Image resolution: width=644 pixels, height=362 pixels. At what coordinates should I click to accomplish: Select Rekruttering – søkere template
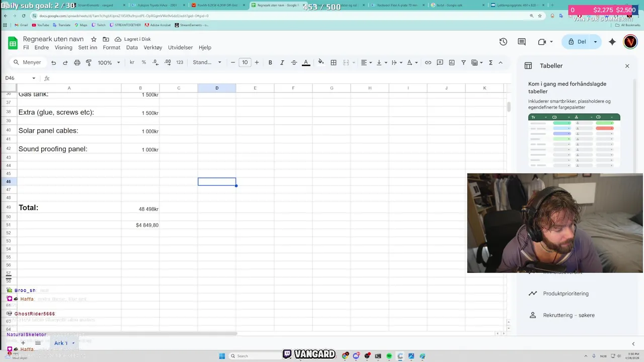(569, 315)
